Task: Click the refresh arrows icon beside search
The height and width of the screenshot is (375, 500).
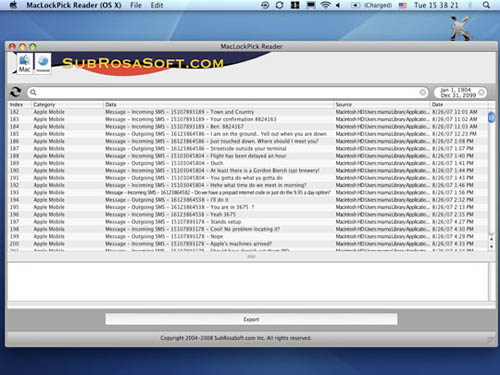Action: click(15, 92)
